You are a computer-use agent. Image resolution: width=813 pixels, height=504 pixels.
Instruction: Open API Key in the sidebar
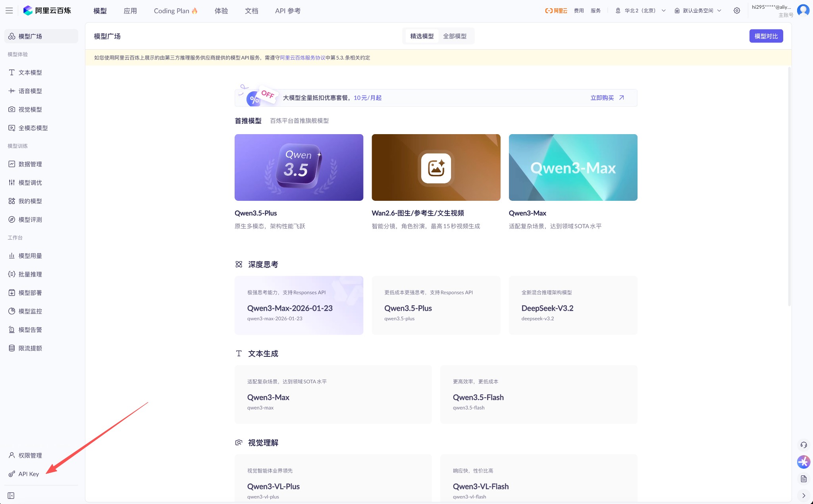click(x=28, y=474)
